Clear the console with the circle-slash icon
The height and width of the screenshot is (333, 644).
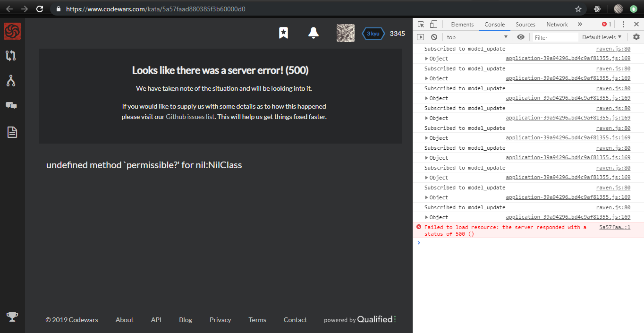(433, 37)
